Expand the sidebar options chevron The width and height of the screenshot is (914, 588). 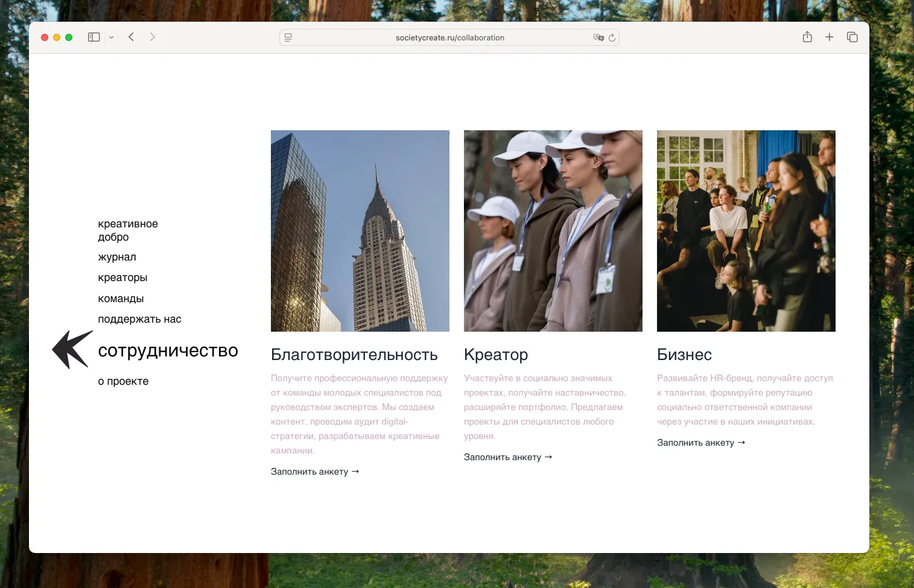[x=111, y=37]
